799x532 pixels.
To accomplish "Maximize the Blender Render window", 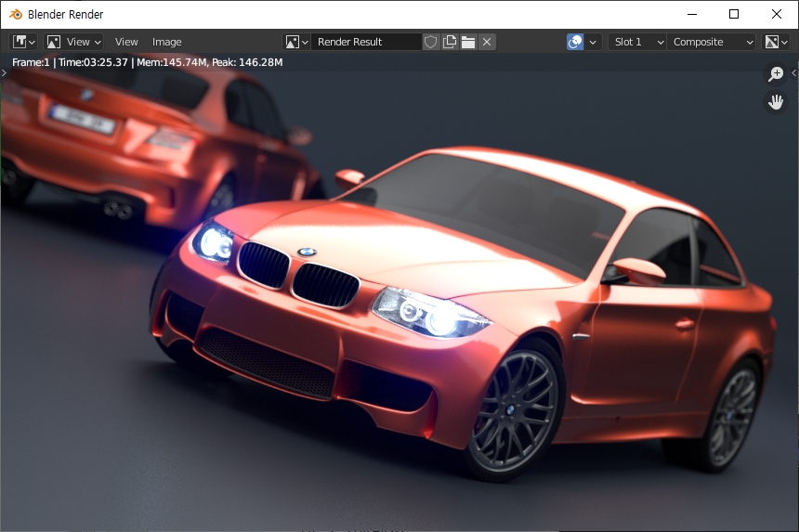I will pyautogui.click(x=734, y=14).
